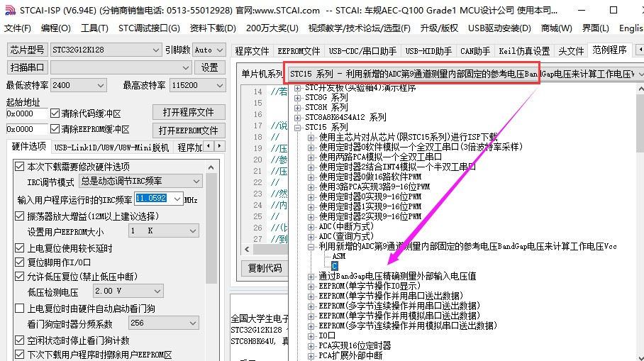Screen dimensions: 644x361
Task: Click code view horizontal scroll left arrow
Action: click(x=247, y=249)
